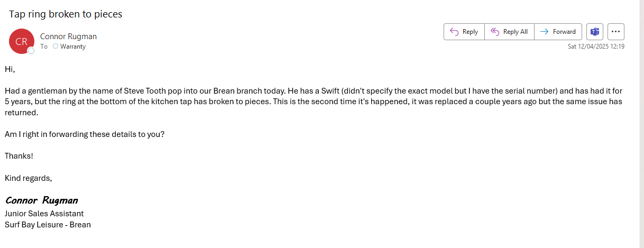Click the red CR sender avatar
644x248 pixels.
point(21,41)
